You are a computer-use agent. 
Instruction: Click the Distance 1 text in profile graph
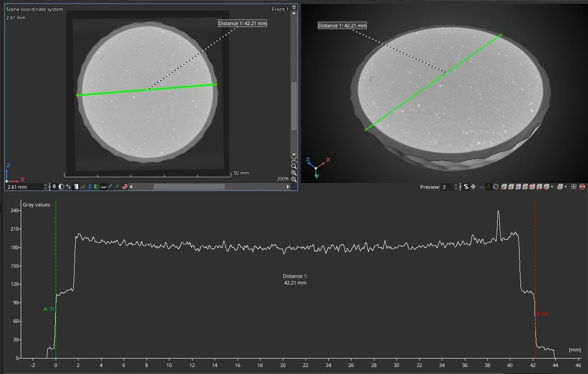(295, 279)
